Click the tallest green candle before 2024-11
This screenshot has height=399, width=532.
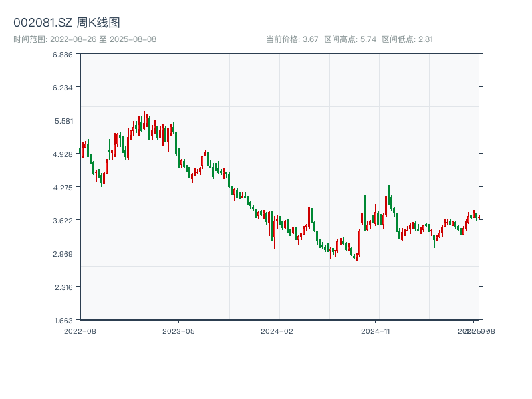(365, 213)
